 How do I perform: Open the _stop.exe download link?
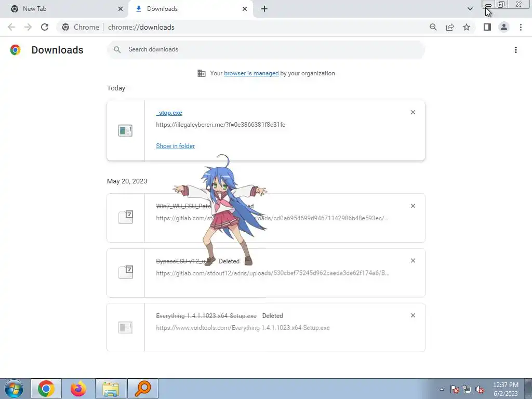(169, 113)
